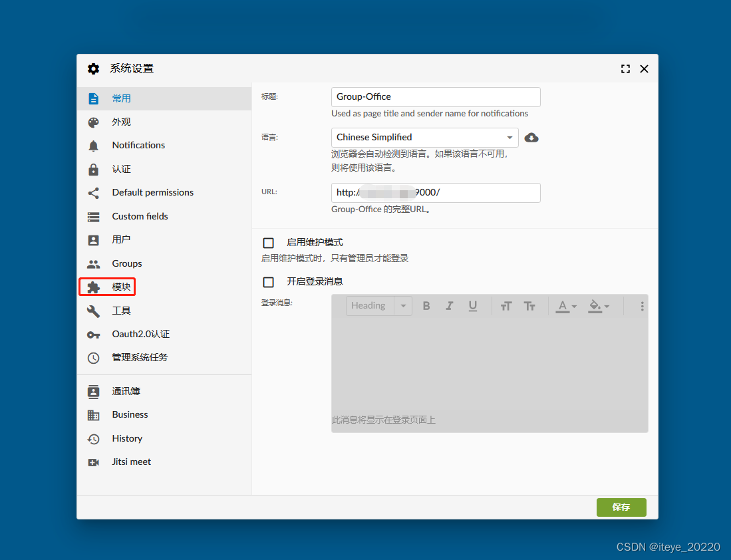Open the Notifications settings section
The image size is (731, 560).
pos(164,146)
